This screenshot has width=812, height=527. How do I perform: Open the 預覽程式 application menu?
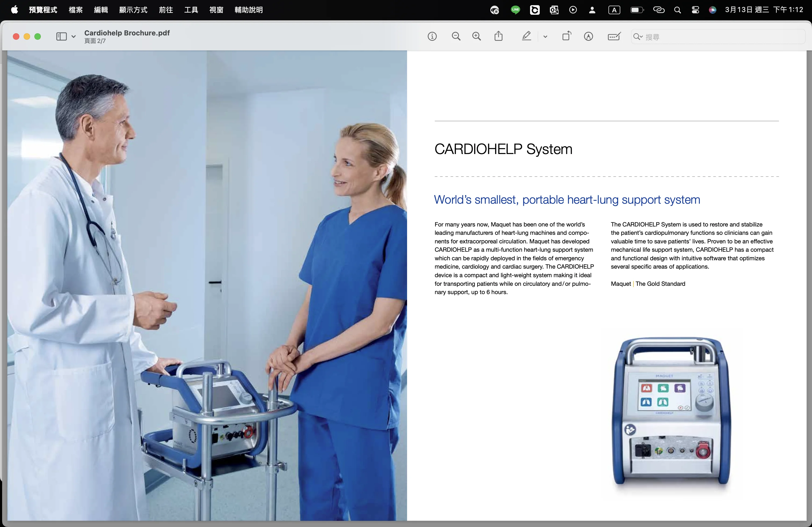coord(43,10)
